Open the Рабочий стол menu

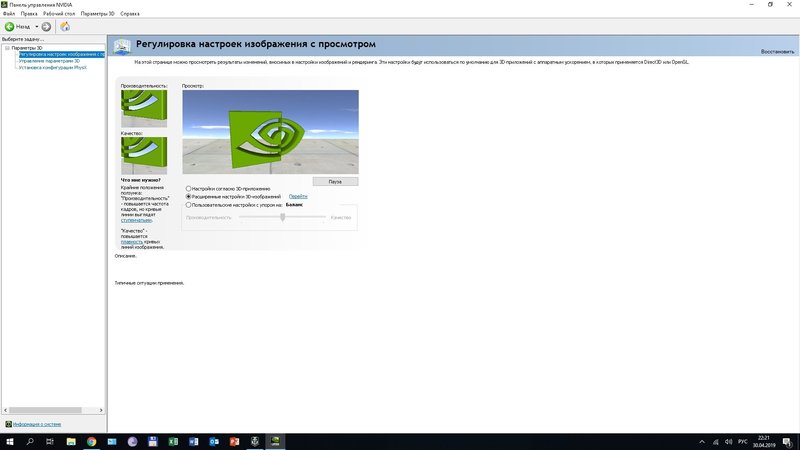pos(59,14)
